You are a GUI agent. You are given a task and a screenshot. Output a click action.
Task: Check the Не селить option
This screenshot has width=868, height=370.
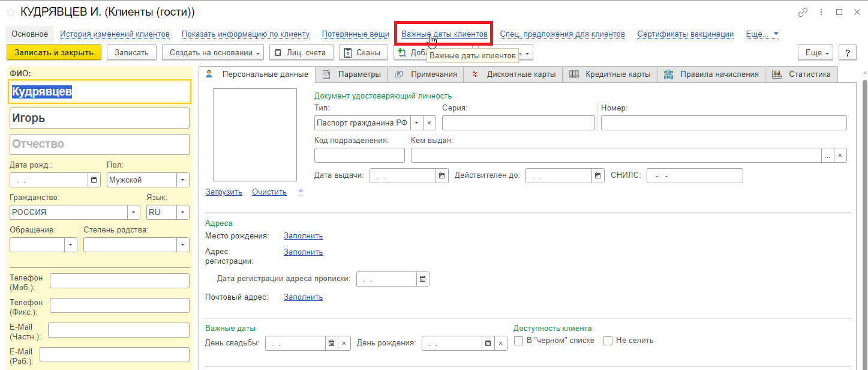tap(608, 341)
